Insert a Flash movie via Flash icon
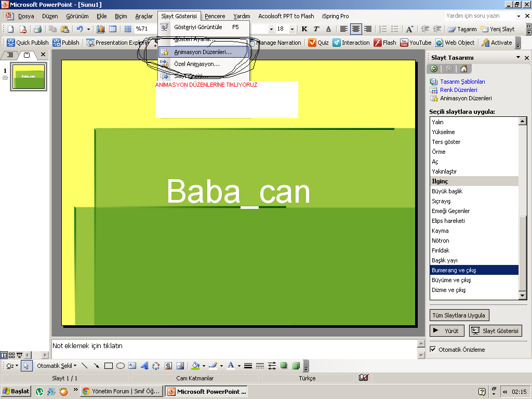Screen dimensions: 532x399 pos(378,43)
